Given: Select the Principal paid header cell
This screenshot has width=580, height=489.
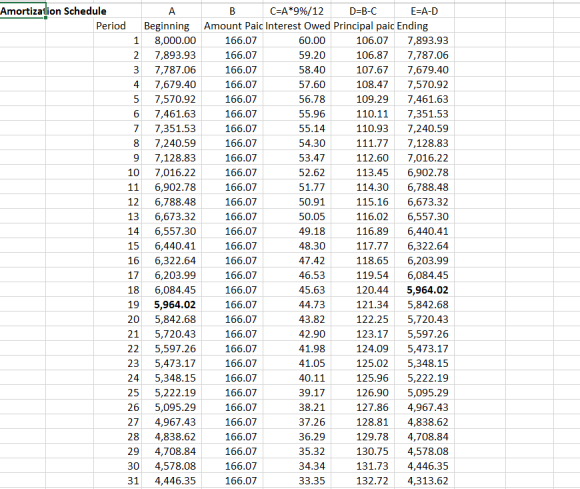Looking at the screenshot, I should pos(363,26).
